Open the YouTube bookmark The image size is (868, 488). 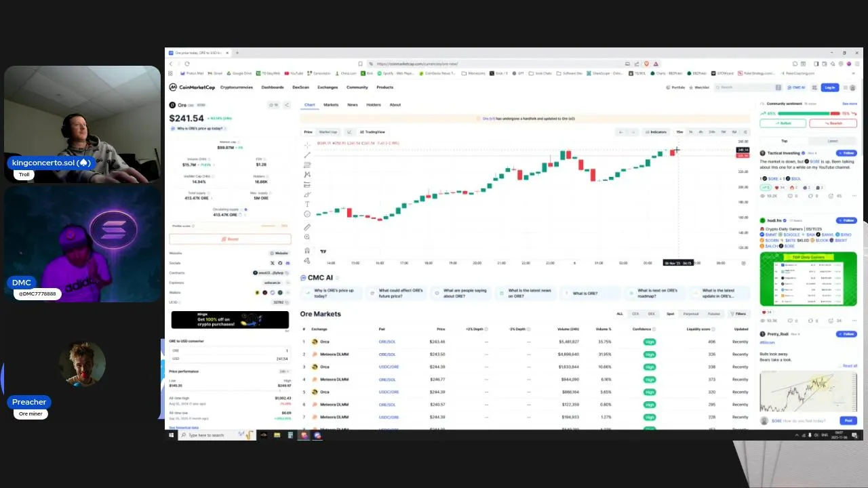click(x=294, y=73)
